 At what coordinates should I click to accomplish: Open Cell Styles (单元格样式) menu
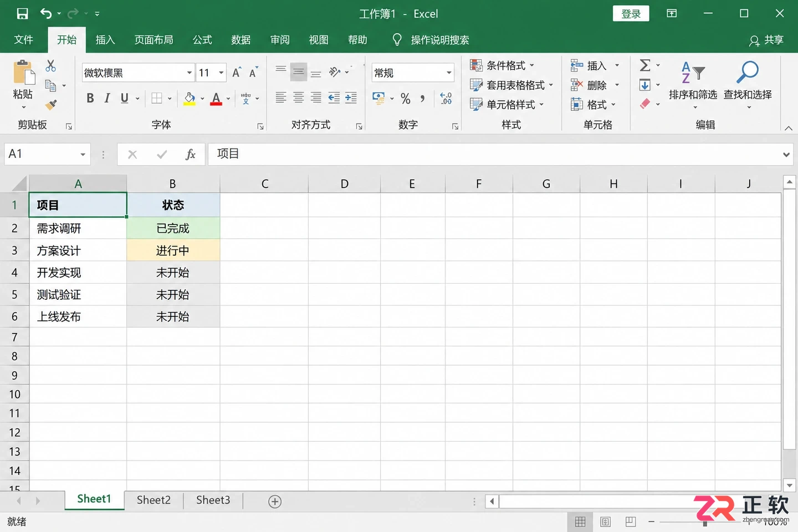click(x=507, y=104)
